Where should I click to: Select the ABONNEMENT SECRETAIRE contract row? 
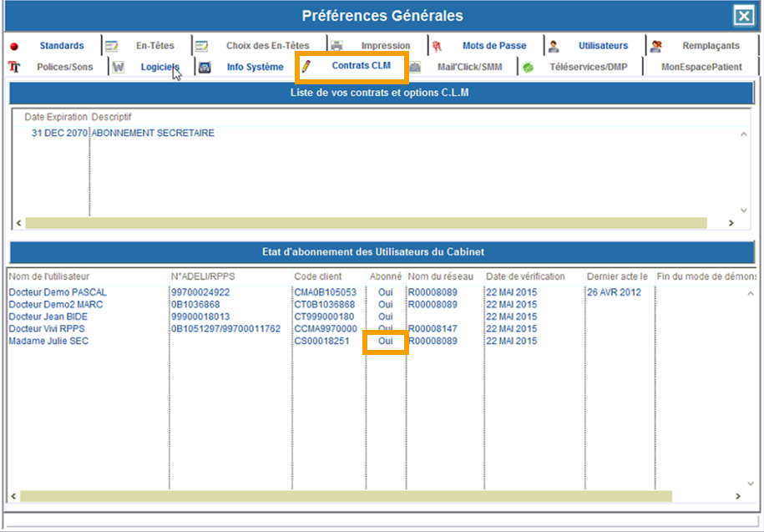[x=152, y=133]
